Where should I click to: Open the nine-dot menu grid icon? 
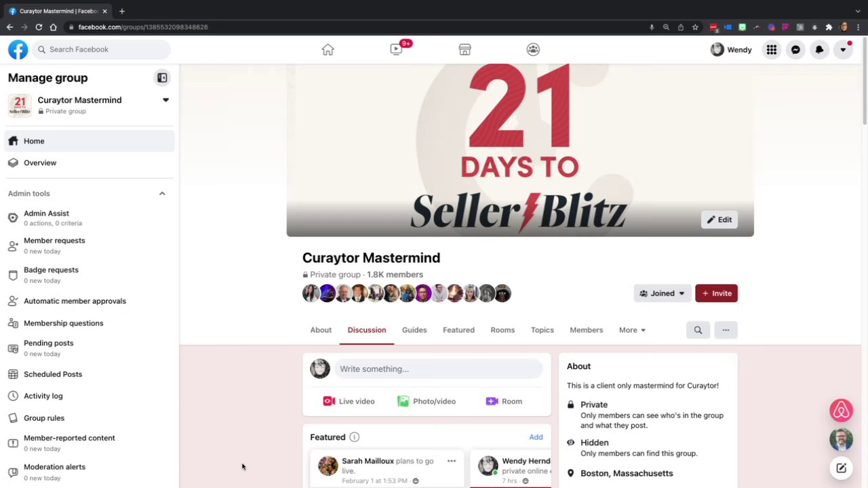772,49
